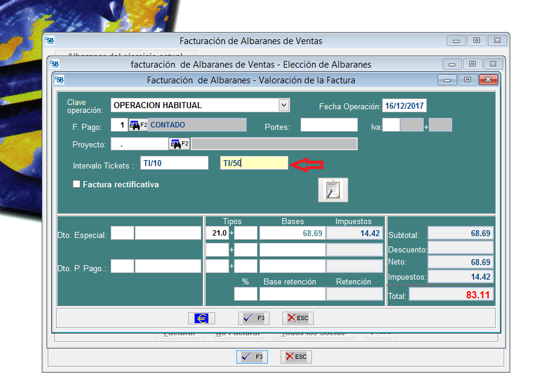Click the Euro currency flag button
This screenshot has height=392, width=552.
[x=201, y=318]
